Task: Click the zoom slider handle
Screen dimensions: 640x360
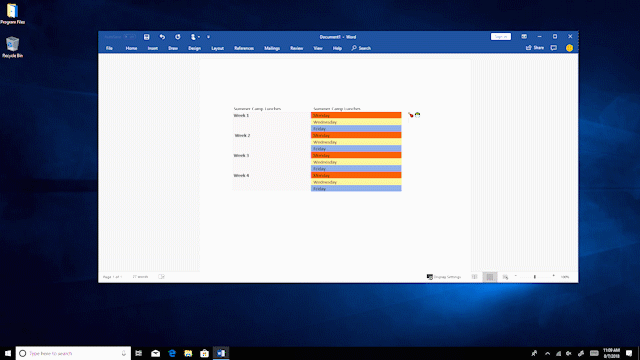Action: 535,277
